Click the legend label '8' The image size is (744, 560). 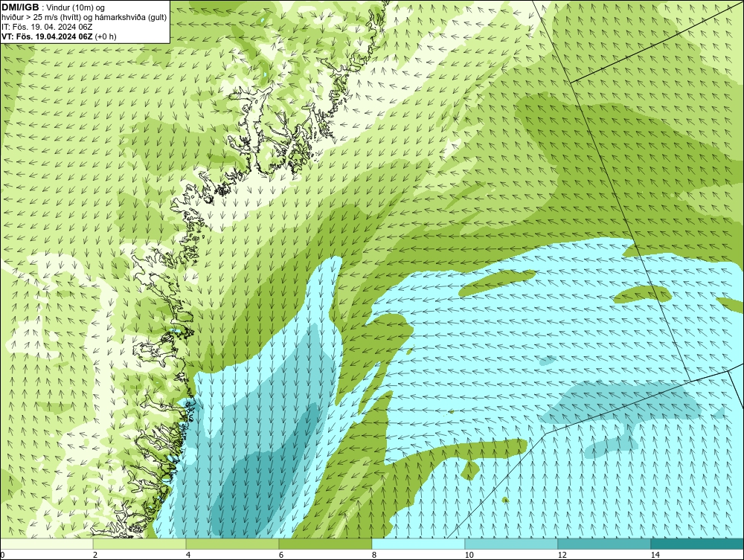(374, 556)
